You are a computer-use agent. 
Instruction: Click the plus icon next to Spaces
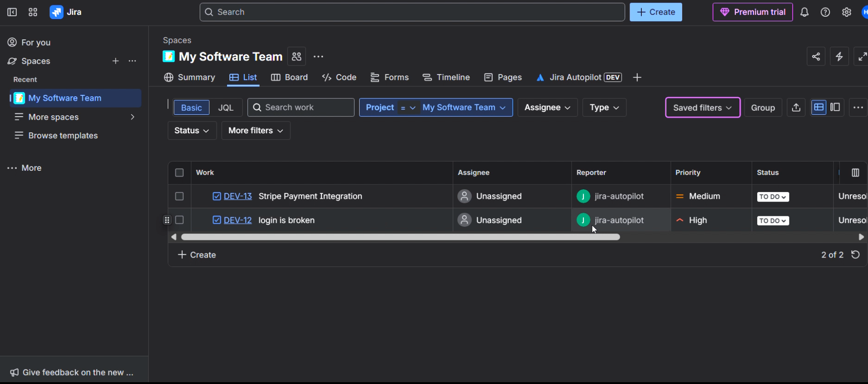point(116,61)
